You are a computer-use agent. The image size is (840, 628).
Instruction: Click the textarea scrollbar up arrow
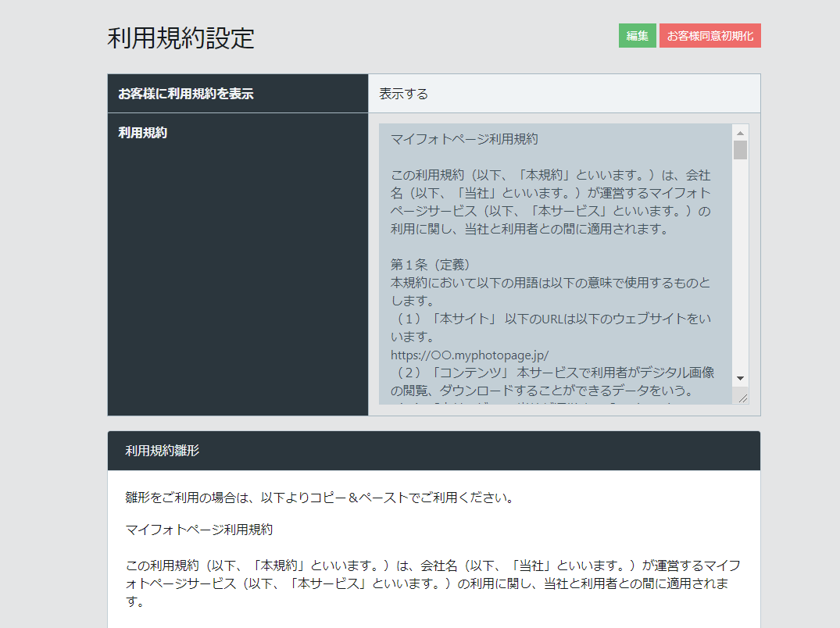coord(740,132)
